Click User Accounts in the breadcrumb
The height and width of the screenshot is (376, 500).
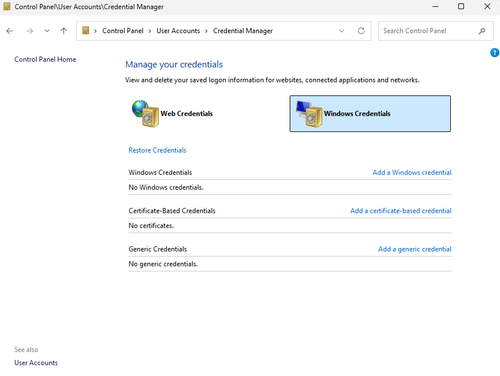pos(178,31)
